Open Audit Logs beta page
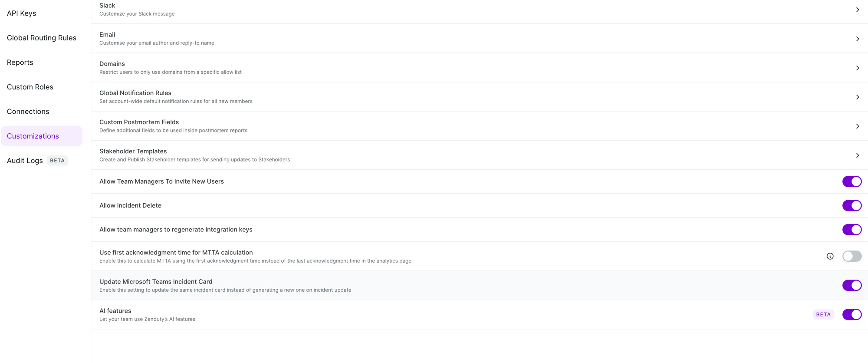 25,161
